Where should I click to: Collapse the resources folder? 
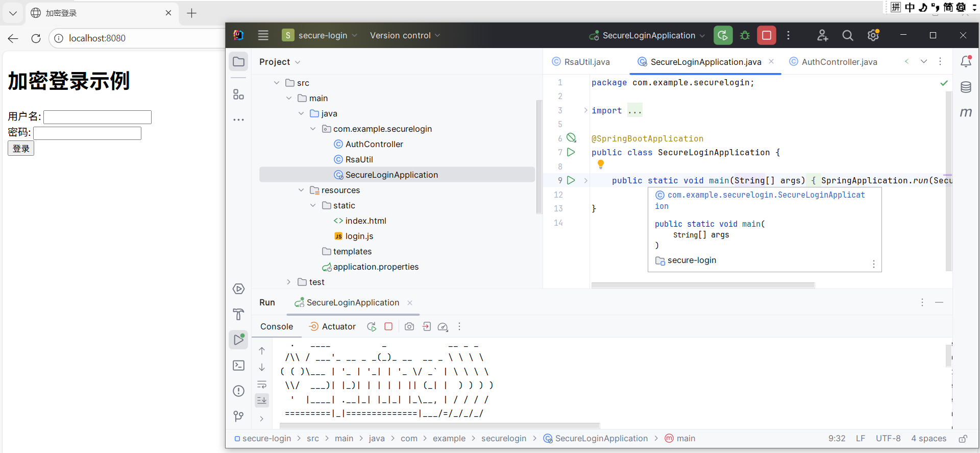pos(301,190)
